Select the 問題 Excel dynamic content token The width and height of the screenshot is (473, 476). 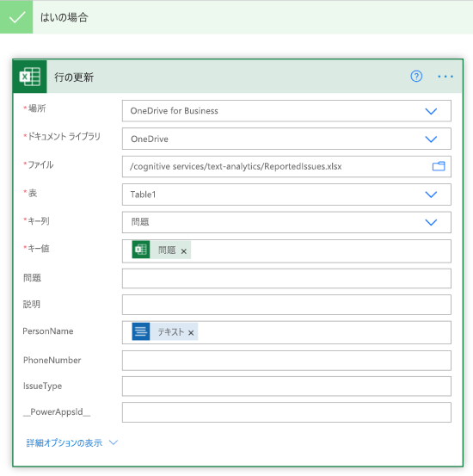161,250
